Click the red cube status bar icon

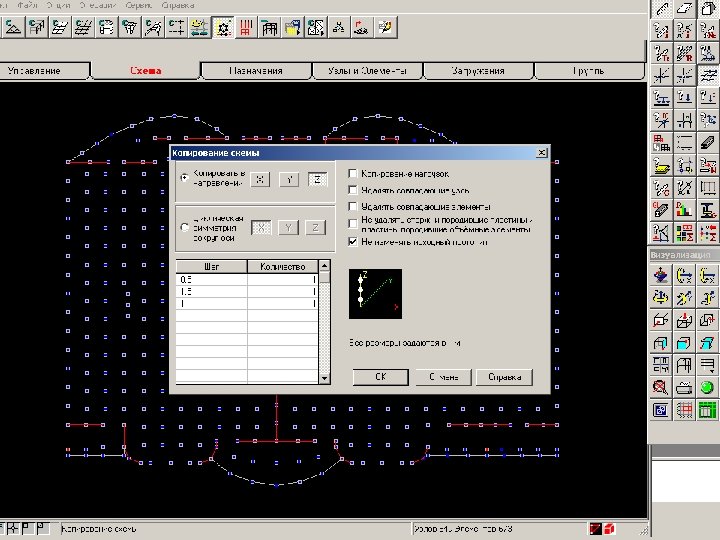tap(610, 529)
